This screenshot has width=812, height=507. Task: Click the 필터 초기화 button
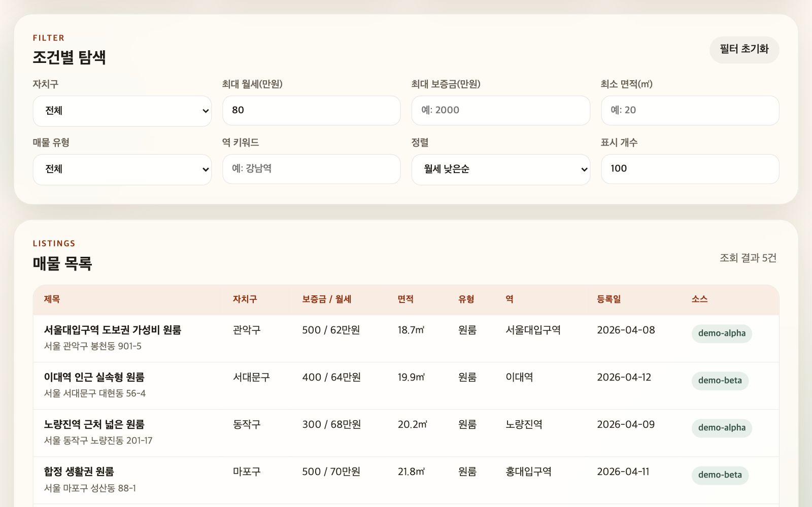(x=744, y=50)
